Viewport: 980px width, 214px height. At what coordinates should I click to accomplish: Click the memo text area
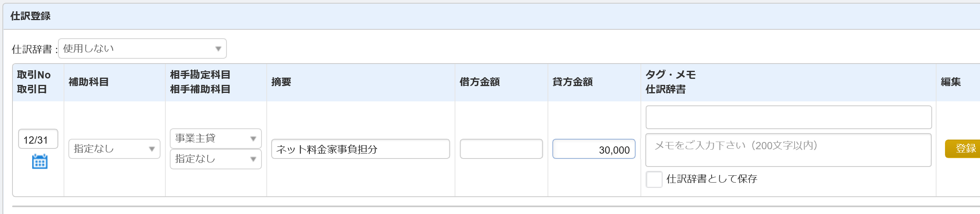pyautogui.click(x=789, y=150)
